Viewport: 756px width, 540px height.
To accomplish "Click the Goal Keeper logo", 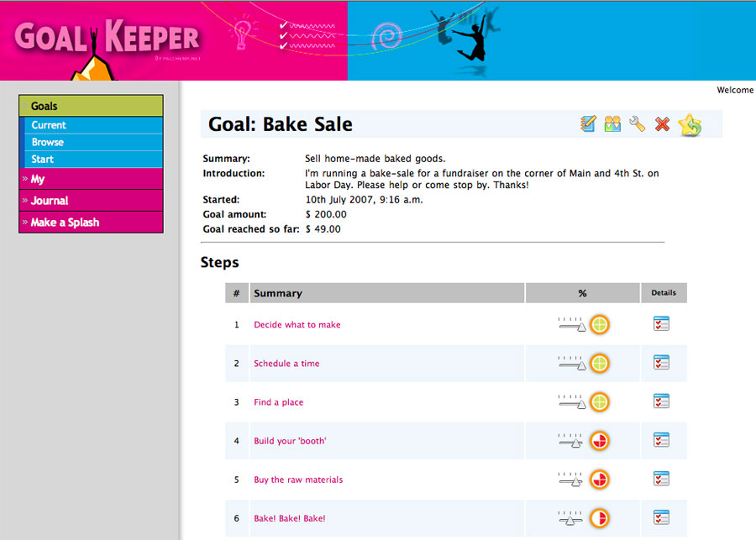I will 108,38.
